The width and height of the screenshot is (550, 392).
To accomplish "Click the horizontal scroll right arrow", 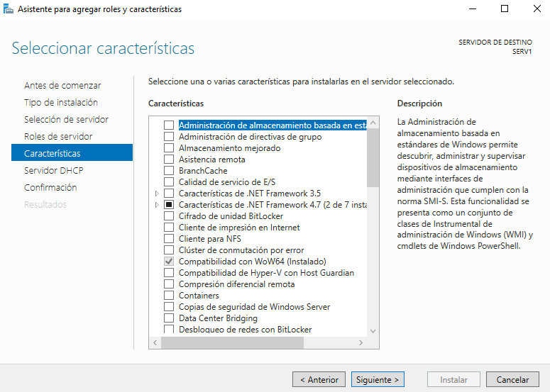I will point(361,342).
